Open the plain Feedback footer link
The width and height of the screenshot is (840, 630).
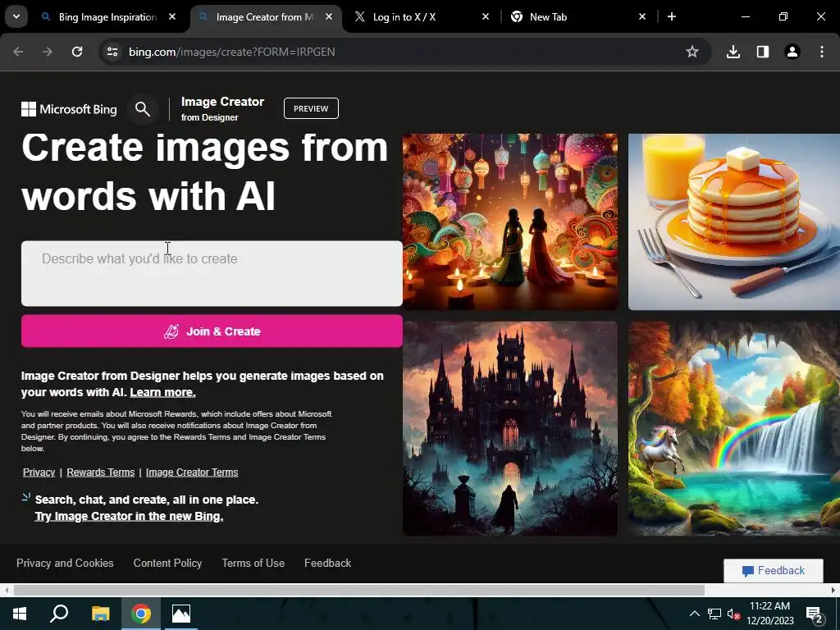pos(328,563)
